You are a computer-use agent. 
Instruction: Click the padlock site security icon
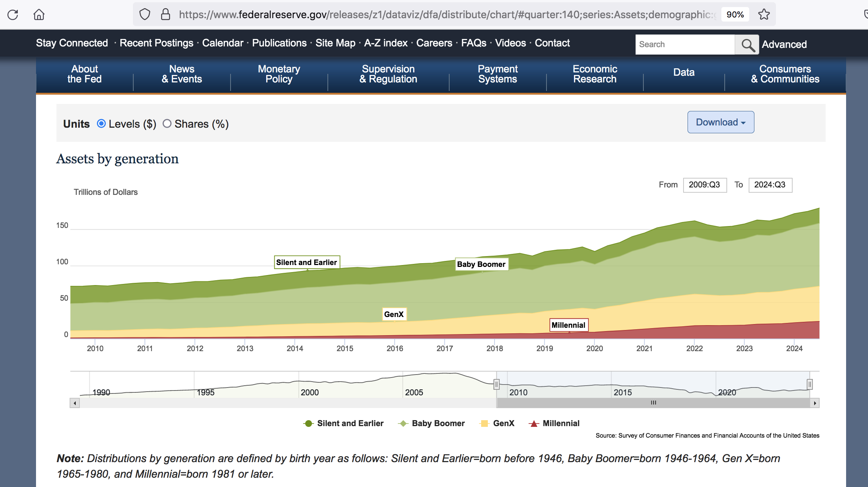pos(165,14)
